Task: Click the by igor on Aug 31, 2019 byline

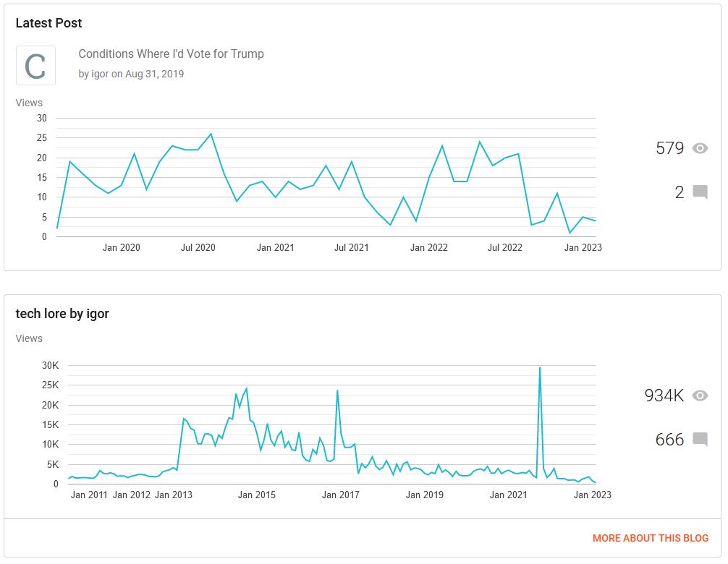Action: click(x=131, y=74)
